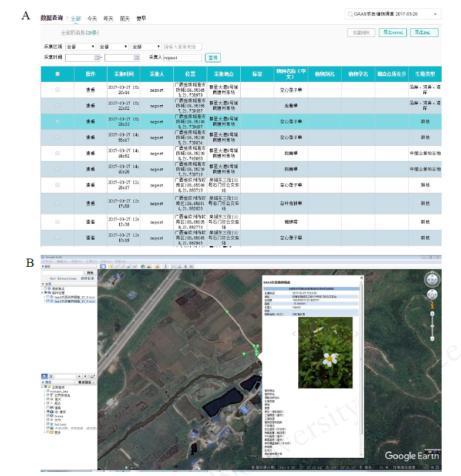461x476 pixels.
Task: Click the 搜索 button in Google Earth
Action: (x=90, y=273)
